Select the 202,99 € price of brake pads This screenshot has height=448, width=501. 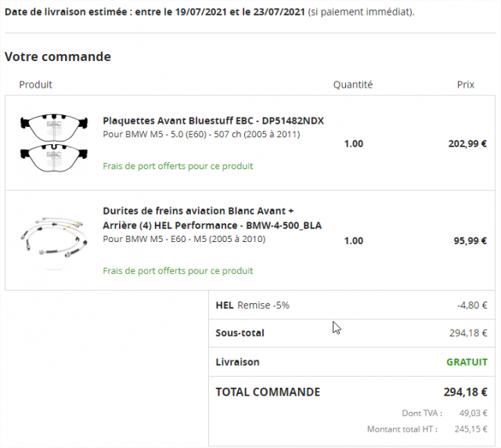[467, 144]
